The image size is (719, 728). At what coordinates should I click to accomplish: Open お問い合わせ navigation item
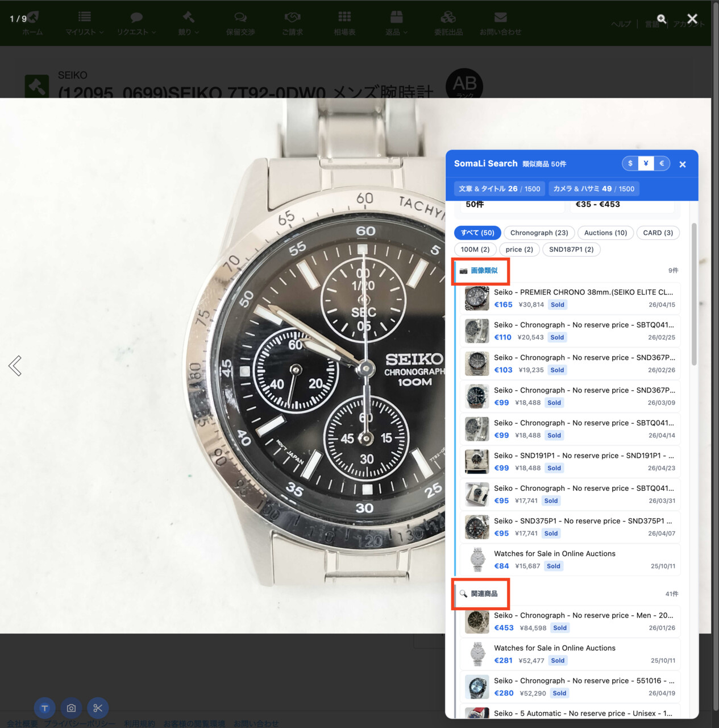(500, 24)
